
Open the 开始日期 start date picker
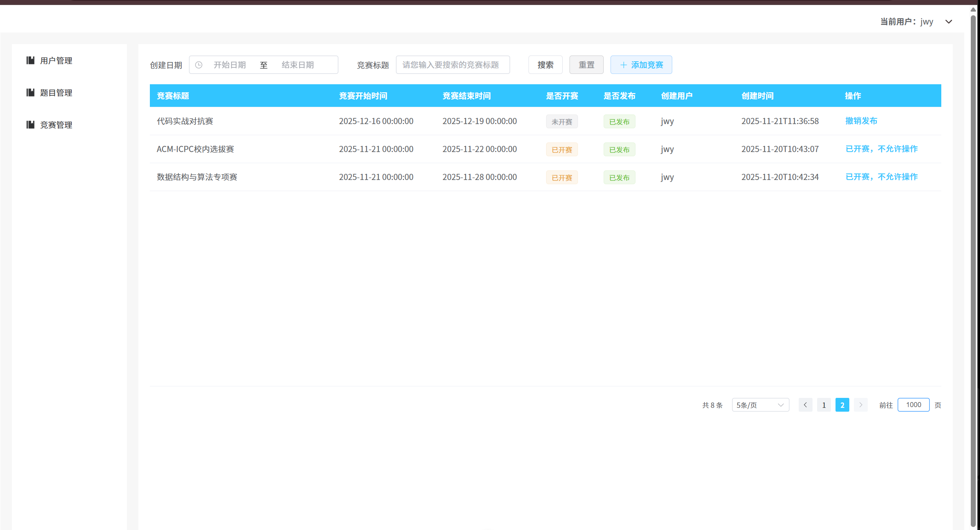click(230, 65)
